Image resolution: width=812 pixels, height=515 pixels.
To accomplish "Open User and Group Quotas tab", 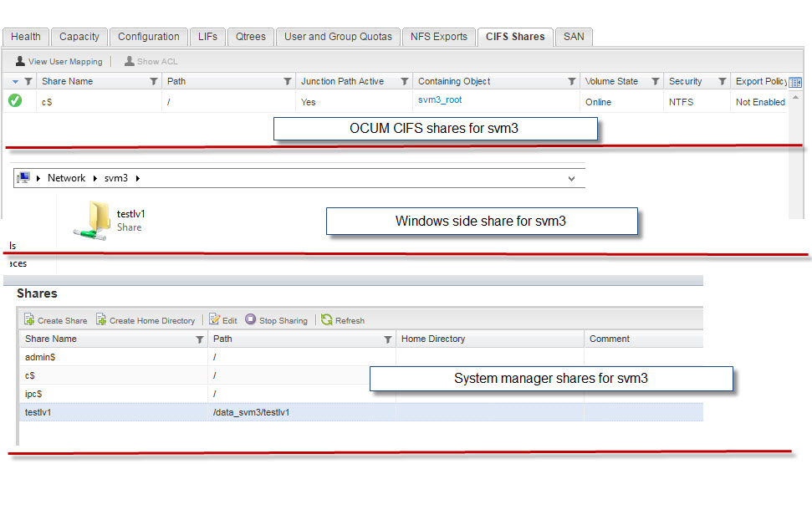I will tap(338, 37).
